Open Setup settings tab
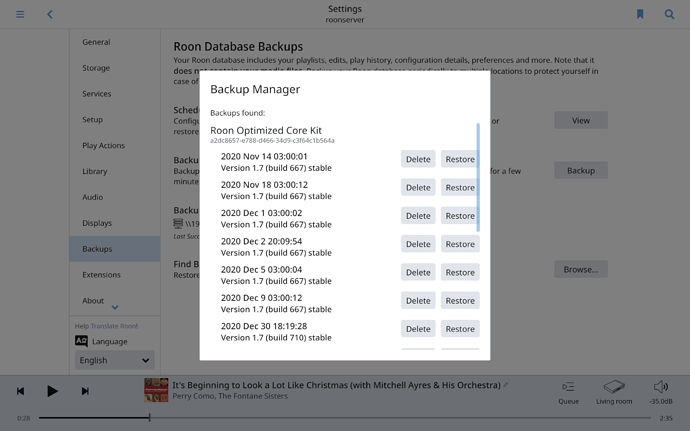 pyautogui.click(x=115, y=120)
